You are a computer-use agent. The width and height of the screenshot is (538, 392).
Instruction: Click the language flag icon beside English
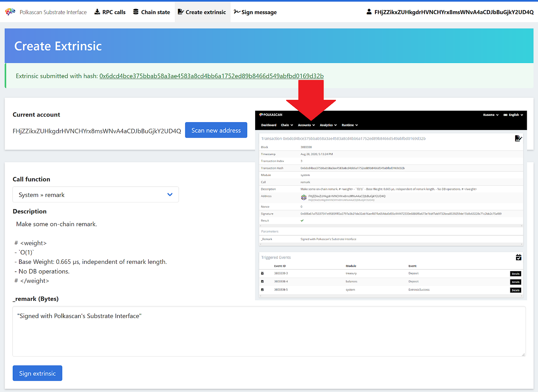tap(505, 115)
